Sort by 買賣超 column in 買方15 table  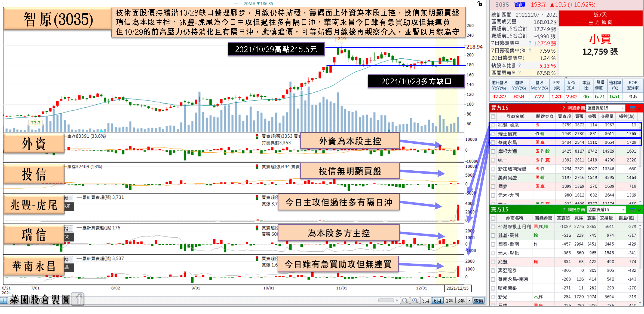(564, 116)
